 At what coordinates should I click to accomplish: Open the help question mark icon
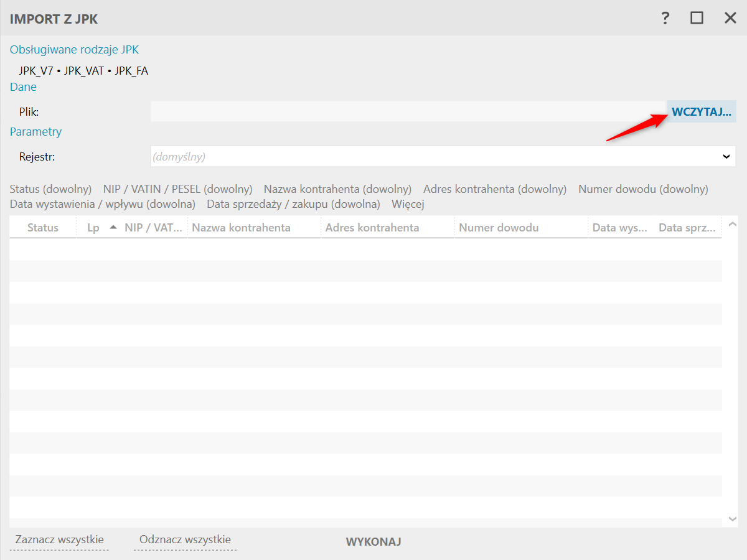click(x=665, y=18)
